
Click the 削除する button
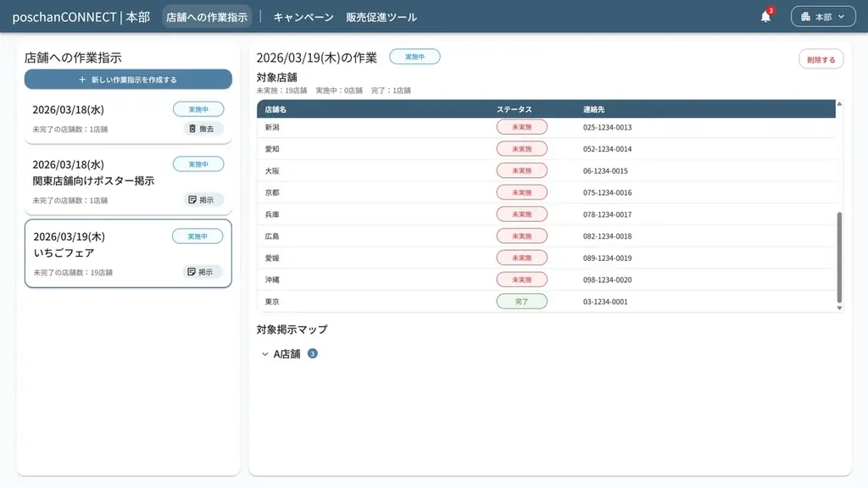pyautogui.click(x=821, y=58)
